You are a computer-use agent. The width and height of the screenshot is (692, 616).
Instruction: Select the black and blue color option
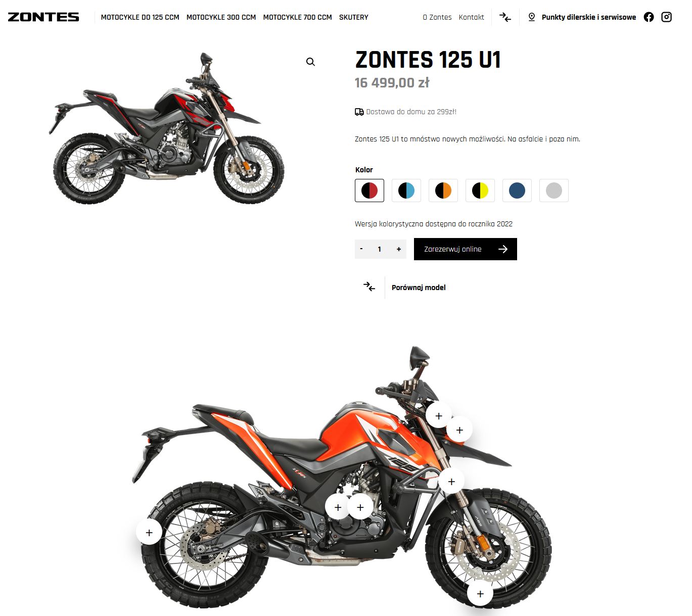click(x=406, y=191)
